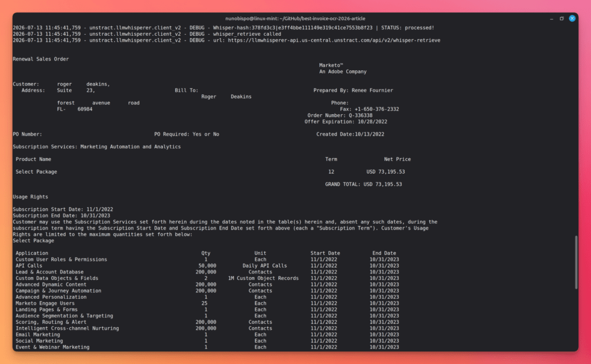Click 'Campaign & Journey Automation' row
591x364 pixels.
[207, 291]
